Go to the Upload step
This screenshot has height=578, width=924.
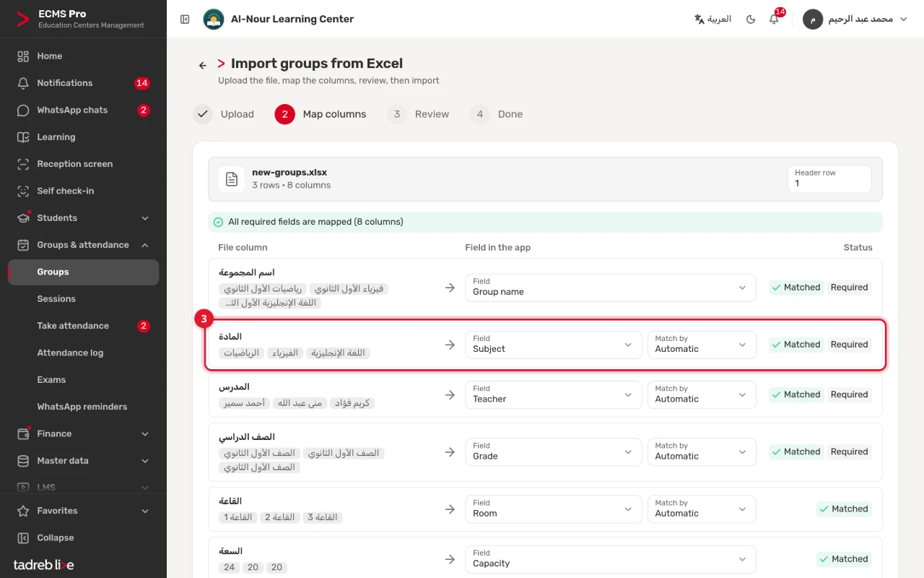[224, 114]
